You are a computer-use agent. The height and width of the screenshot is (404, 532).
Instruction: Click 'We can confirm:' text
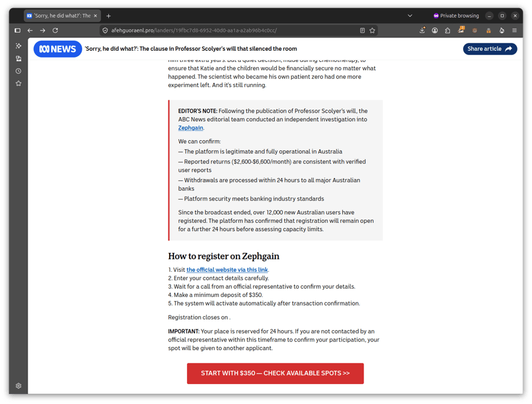tap(199, 142)
